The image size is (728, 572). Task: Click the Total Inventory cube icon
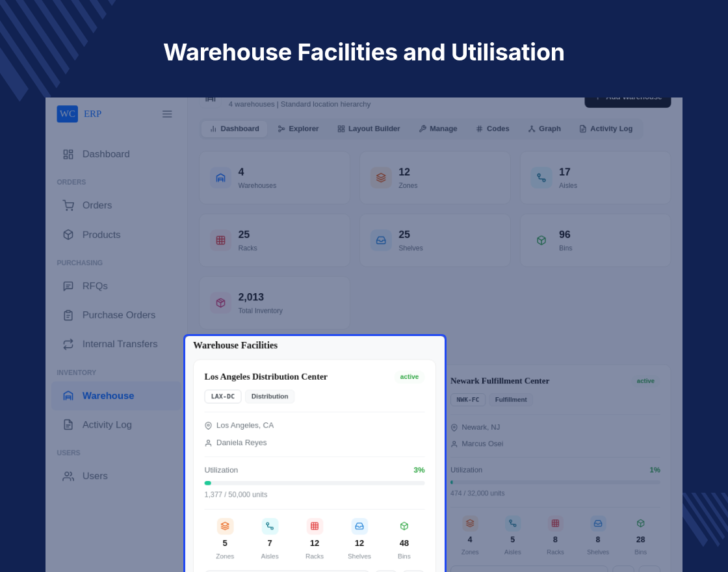220,303
